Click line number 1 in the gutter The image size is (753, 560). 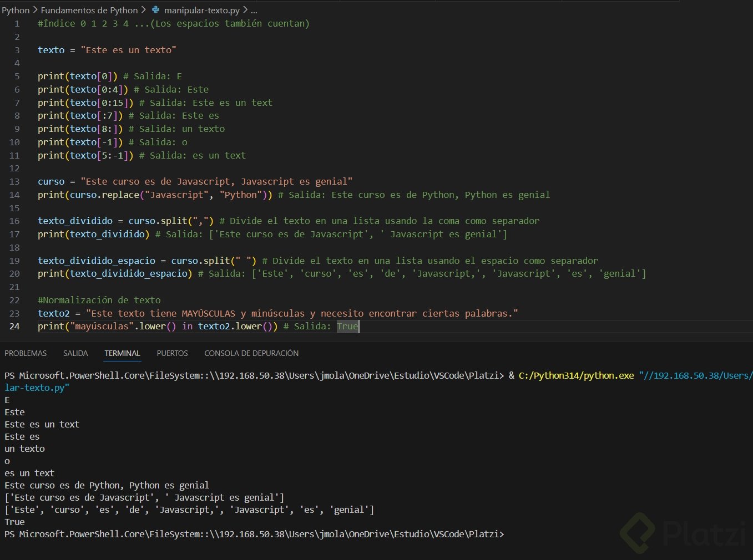tap(17, 24)
